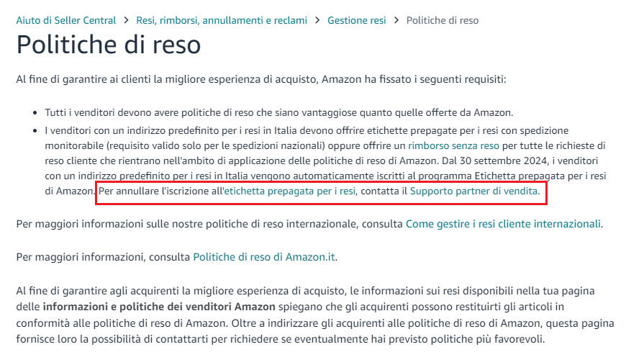The image size is (644, 352).
Task: Click the sentence starting Tutti i venditori devono avere
Action: point(279,112)
